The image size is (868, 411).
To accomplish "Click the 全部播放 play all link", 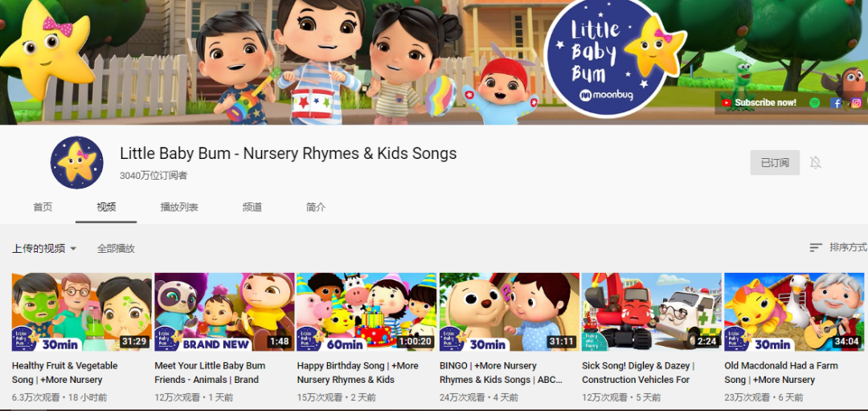I will coord(116,248).
